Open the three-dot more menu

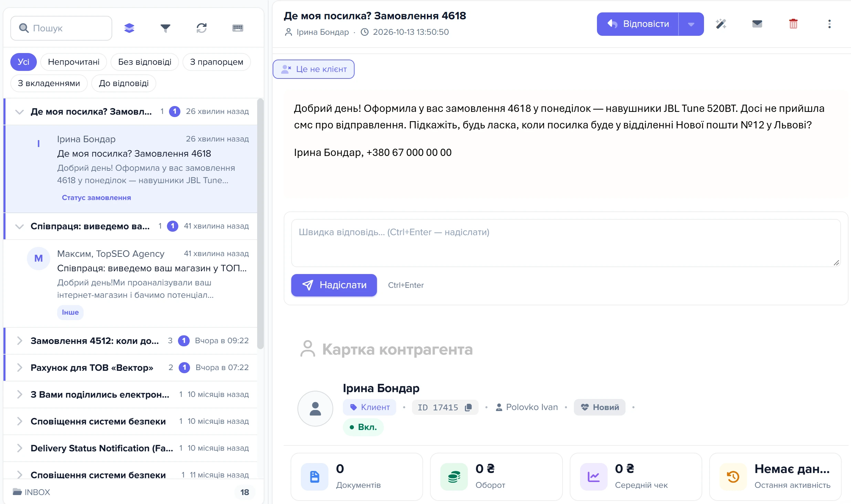[x=829, y=24]
